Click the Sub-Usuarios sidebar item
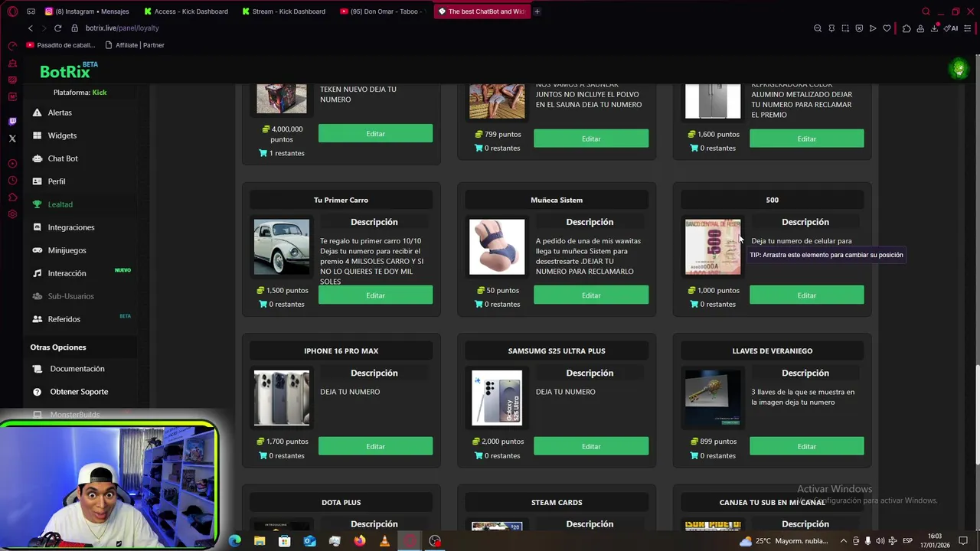The image size is (980, 551). [70, 296]
